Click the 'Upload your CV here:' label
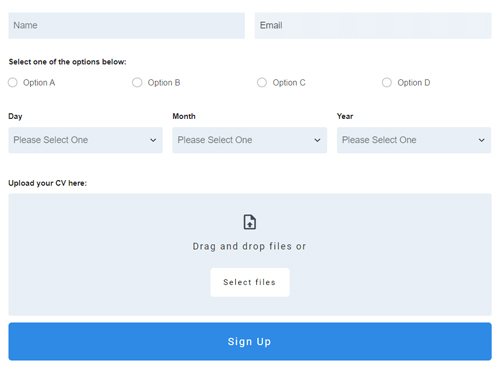This screenshot has width=500, height=371. pos(48,183)
